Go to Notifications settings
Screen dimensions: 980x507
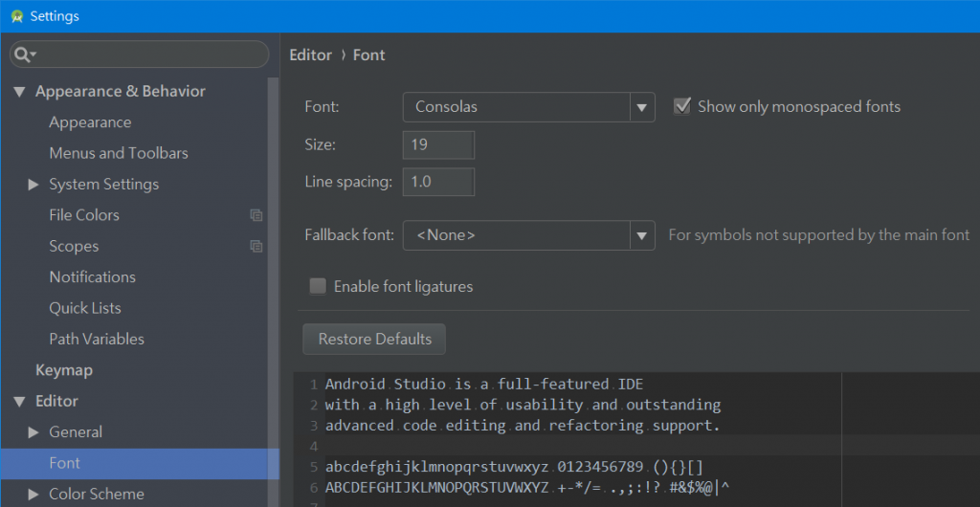coord(93,277)
